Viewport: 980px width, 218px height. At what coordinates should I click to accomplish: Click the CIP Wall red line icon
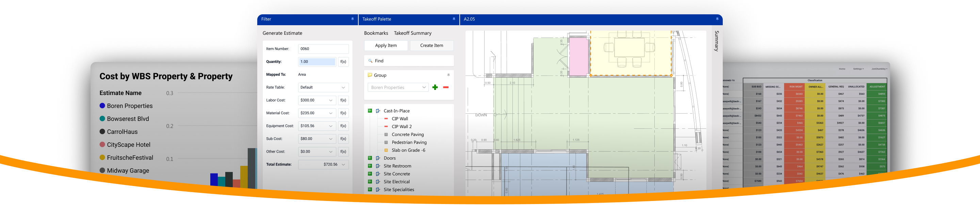click(x=386, y=119)
